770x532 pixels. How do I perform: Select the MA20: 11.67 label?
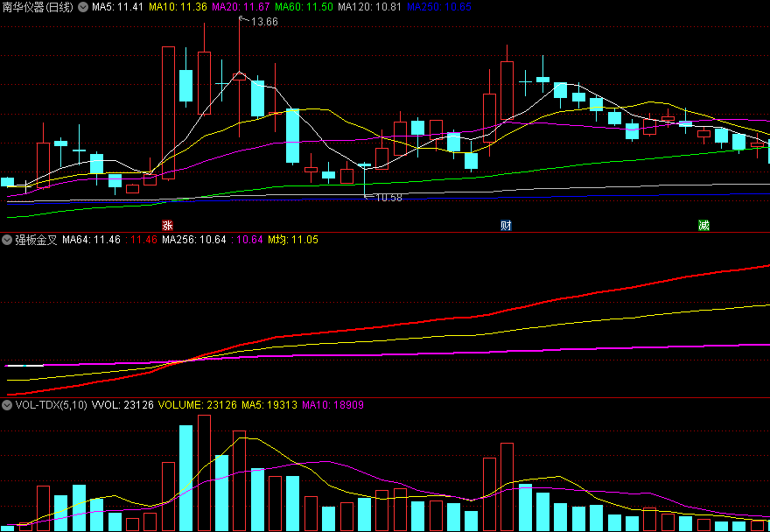click(241, 7)
